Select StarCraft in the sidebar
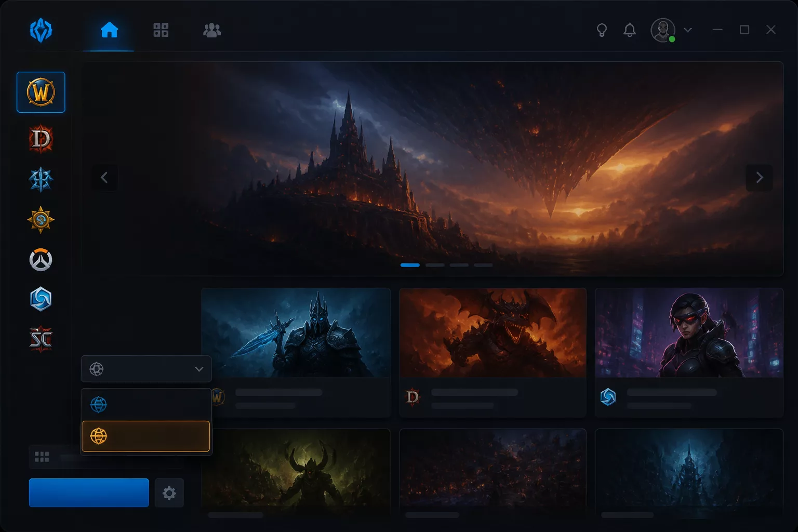Screen dimensions: 798x532 pos(41,339)
